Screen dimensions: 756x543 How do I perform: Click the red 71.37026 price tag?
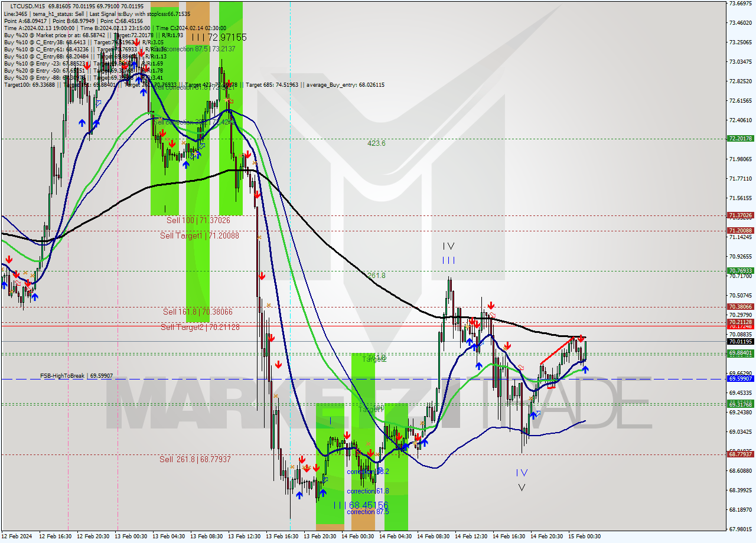740,215
